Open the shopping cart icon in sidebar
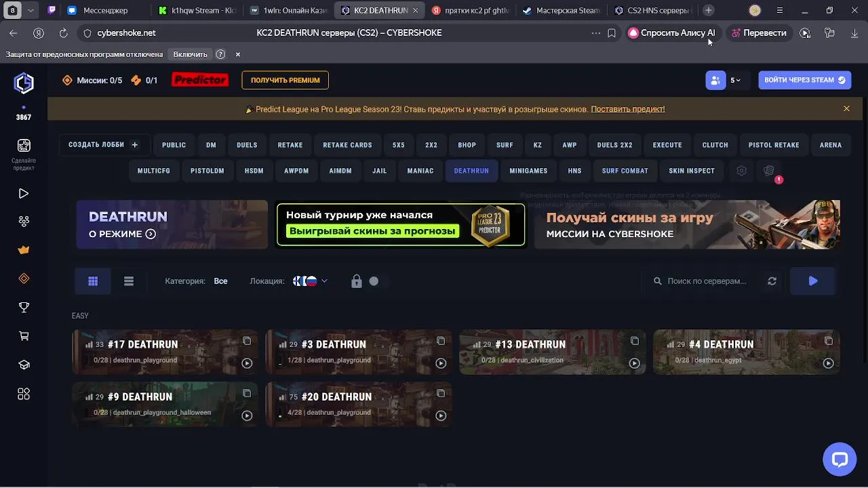The width and height of the screenshot is (868, 488). [x=24, y=336]
